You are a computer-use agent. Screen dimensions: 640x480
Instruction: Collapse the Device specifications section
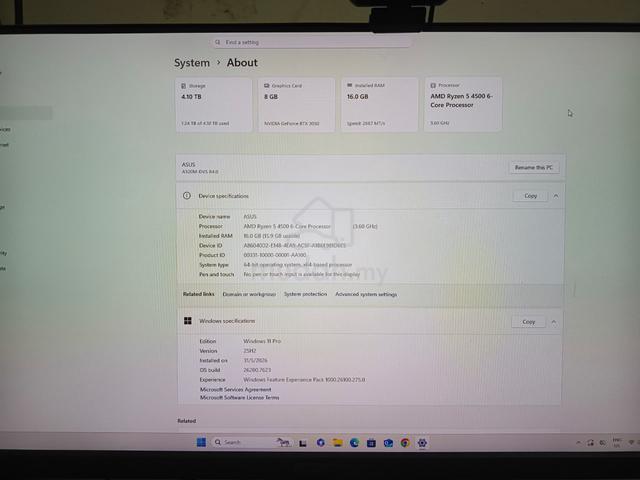tap(556, 196)
